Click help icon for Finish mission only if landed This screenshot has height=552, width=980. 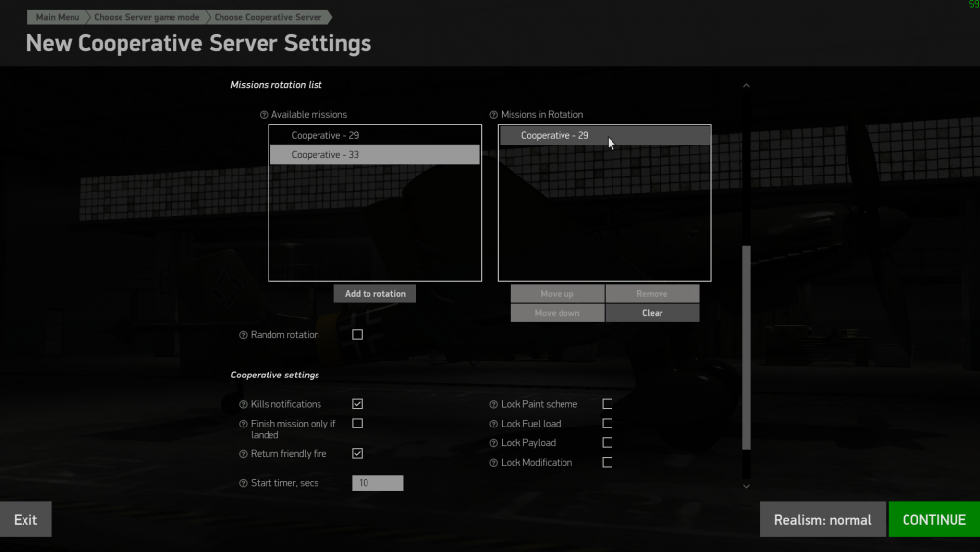pos(243,424)
